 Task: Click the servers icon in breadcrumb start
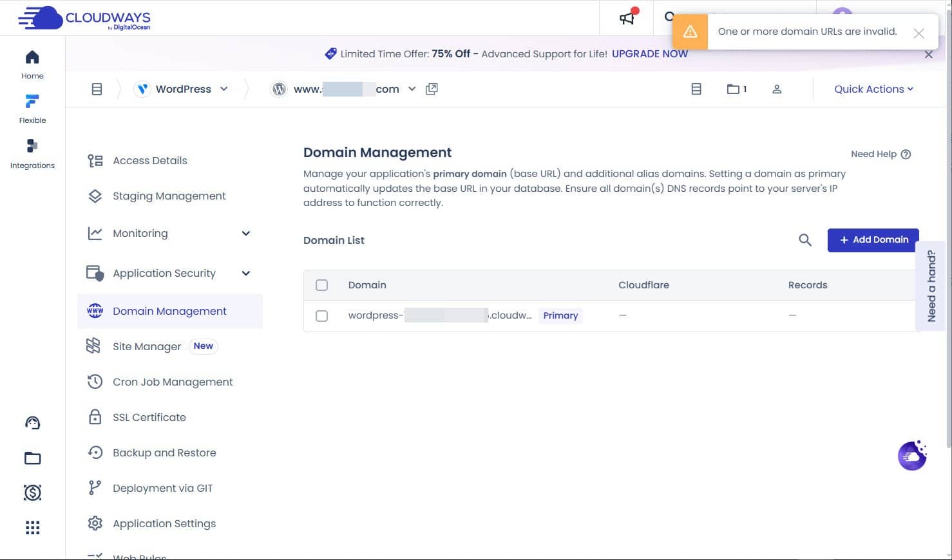pyautogui.click(x=97, y=89)
